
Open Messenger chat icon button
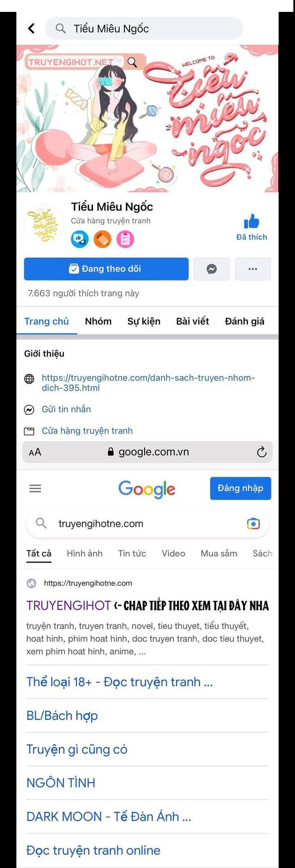(x=211, y=269)
